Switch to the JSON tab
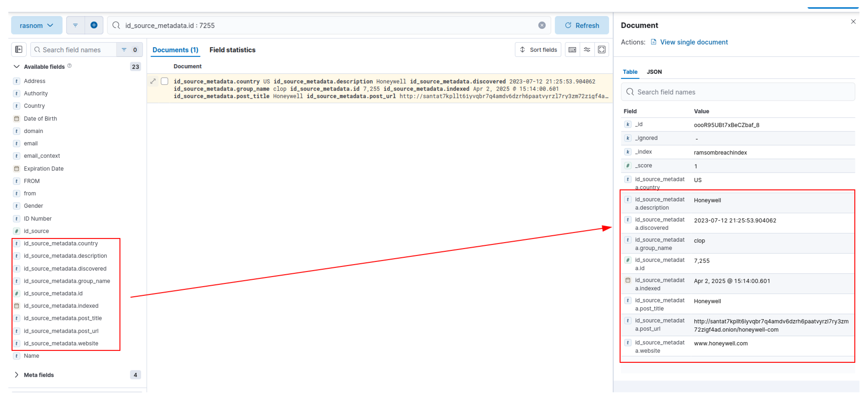 (x=654, y=72)
